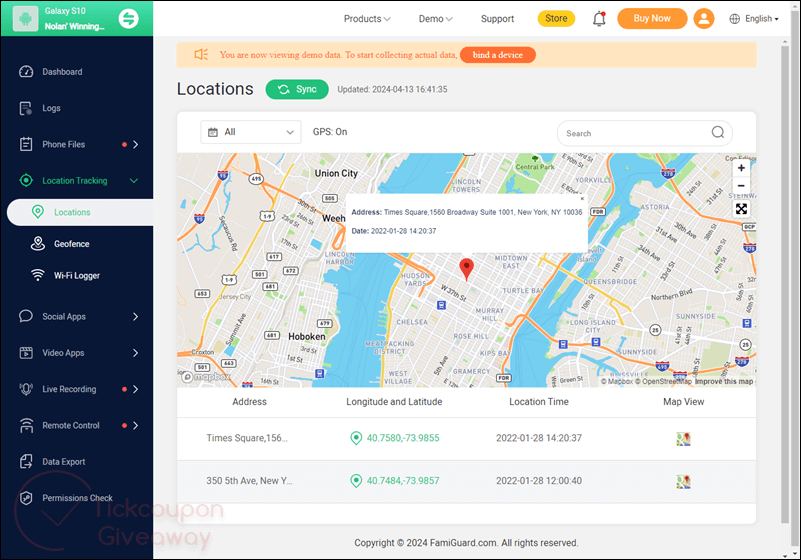Click the Sync button

[297, 89]
